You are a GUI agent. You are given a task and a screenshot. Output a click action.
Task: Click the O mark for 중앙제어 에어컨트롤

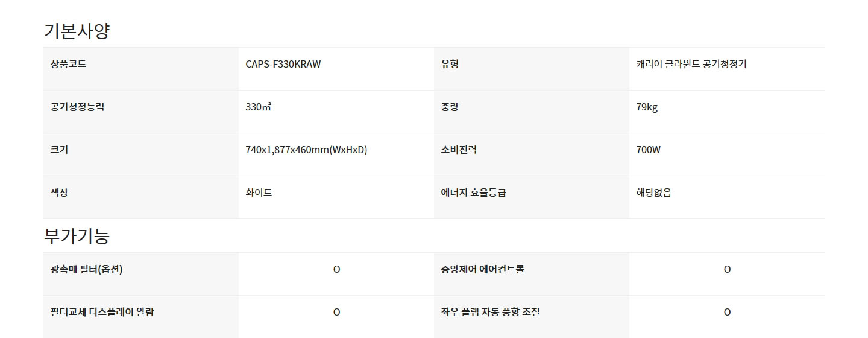pos(727,269)
